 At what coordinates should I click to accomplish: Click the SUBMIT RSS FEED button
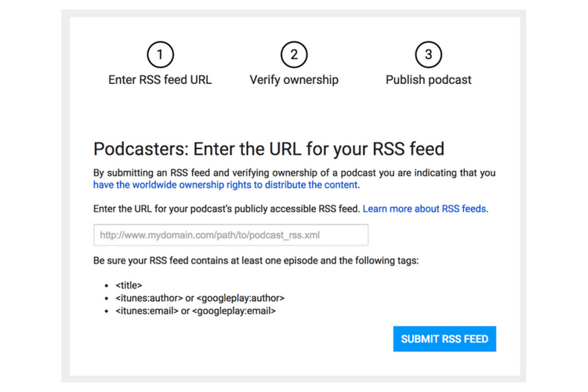coord(445,339)
